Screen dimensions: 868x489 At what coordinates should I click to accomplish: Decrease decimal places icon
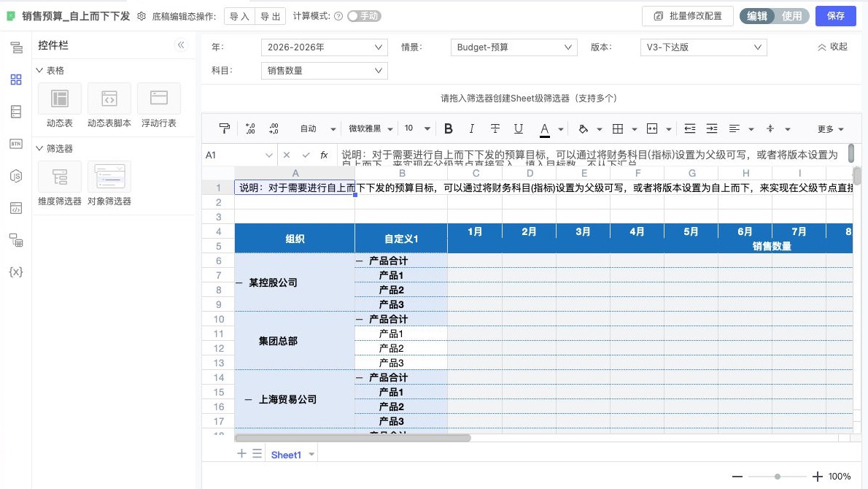click(274, 128)
